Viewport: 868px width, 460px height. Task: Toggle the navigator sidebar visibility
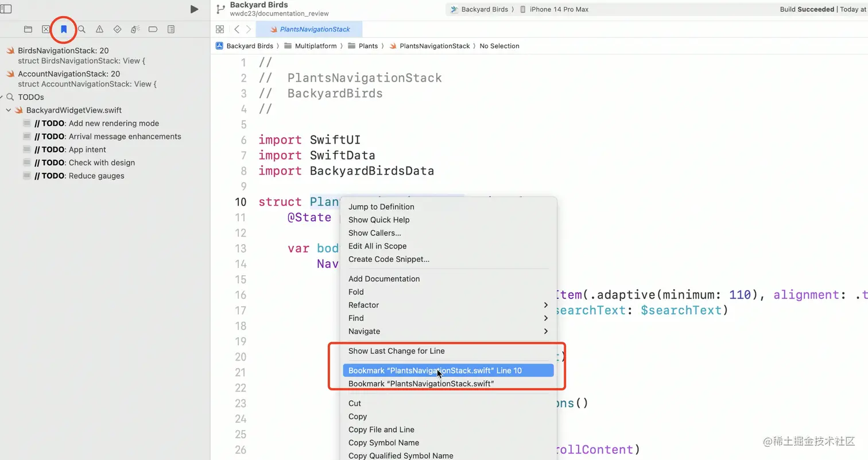point(6,9)
